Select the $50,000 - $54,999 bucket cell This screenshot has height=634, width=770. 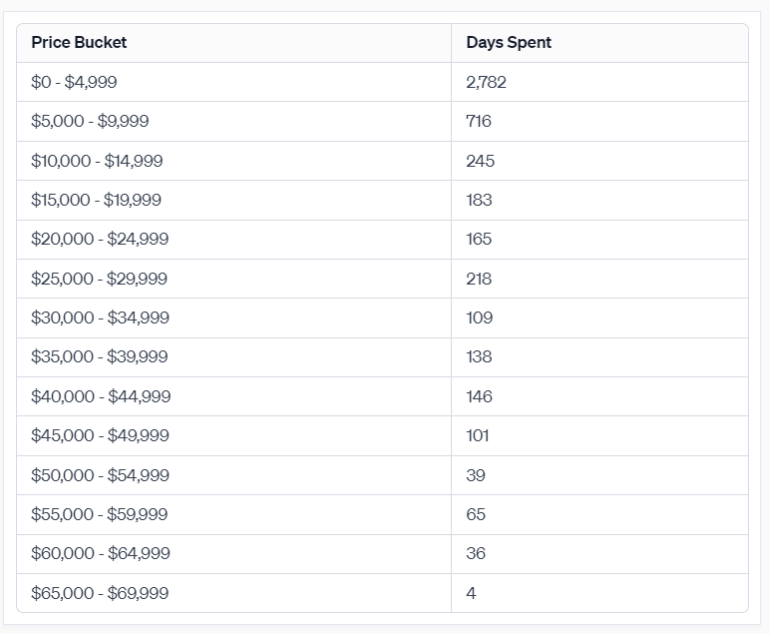[x=100, y=475]
